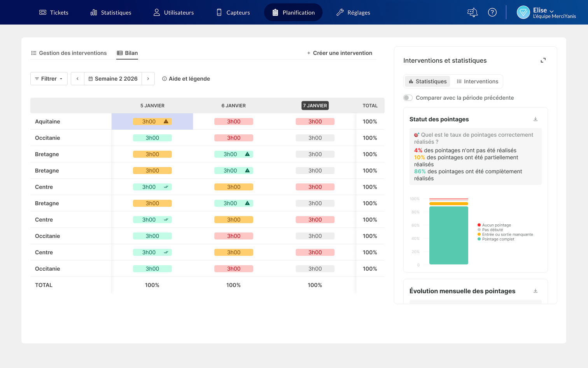588x368 pixels.
Task: Switch to Statistiques view in side panel
Action: pyautogui.click(x=427, y=81)
